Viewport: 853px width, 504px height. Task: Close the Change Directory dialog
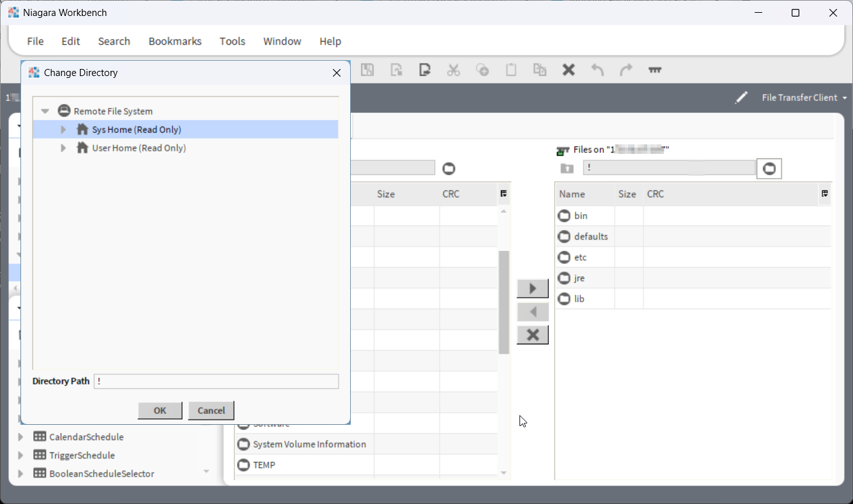337,73
